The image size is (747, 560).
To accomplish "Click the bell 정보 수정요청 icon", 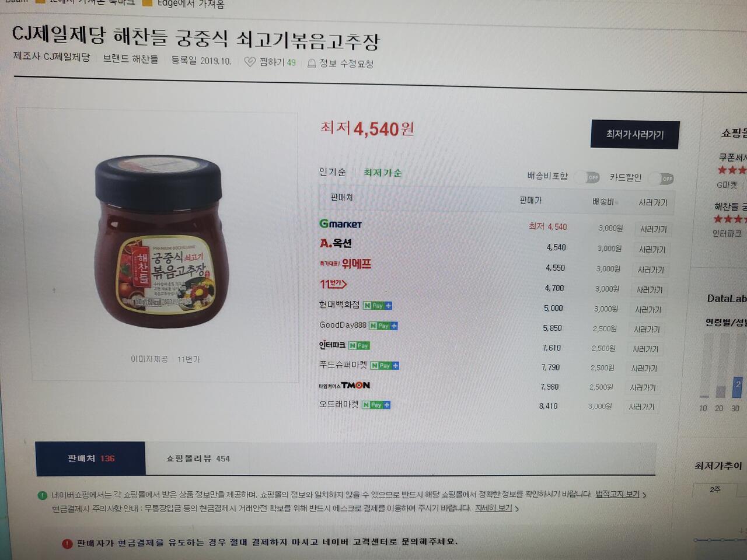I will (312, 63).
